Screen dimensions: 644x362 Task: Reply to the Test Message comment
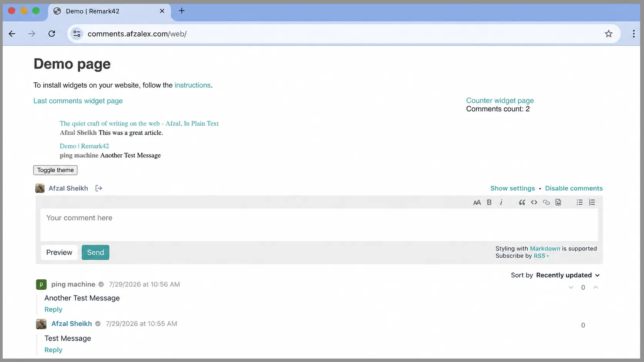pyautogui.click(x=53, y=350)
